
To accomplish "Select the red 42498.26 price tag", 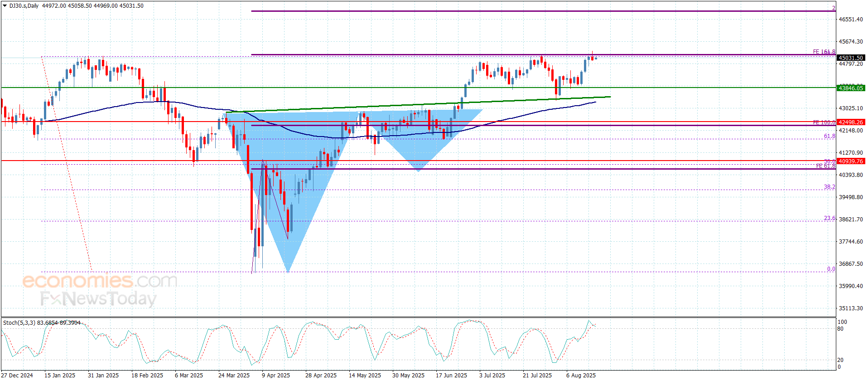I will [x=850, y=122].
